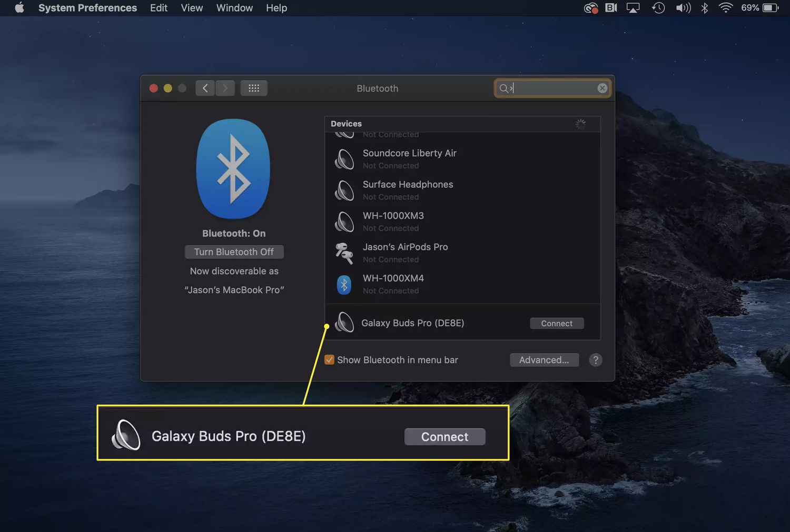The image size is (790, 532).
Task: Uncheck Show Bluetooth in menu bar
Action: tap(330, 360)
